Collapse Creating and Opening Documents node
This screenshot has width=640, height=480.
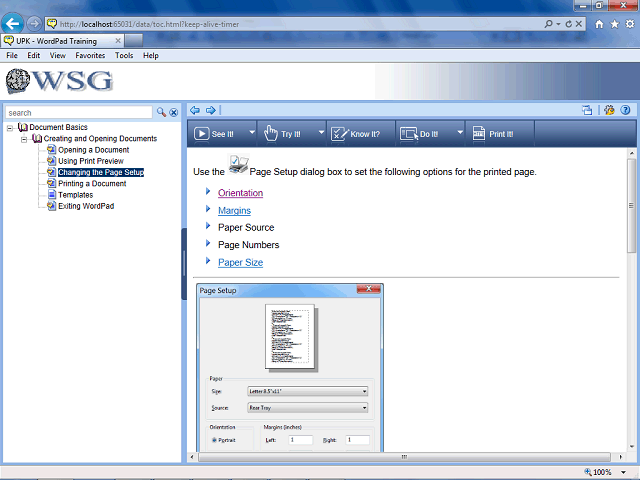click(x=24, y=140)
